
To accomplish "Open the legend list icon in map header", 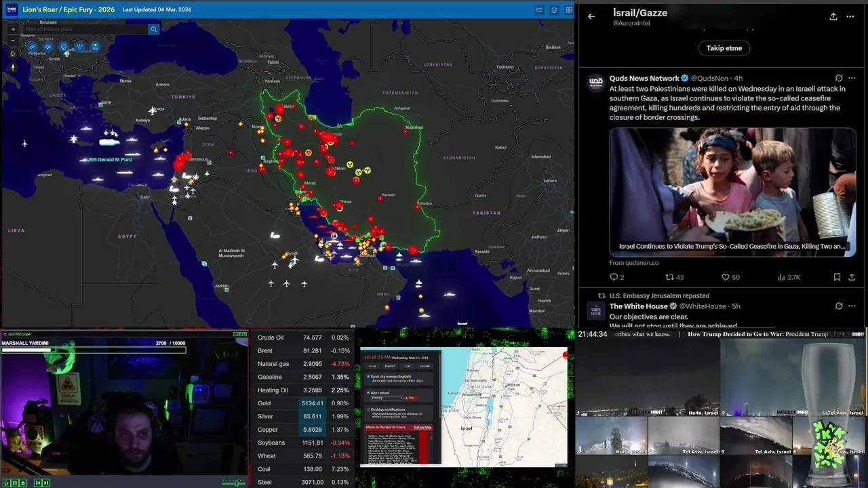I will click(x=539, y=10).
